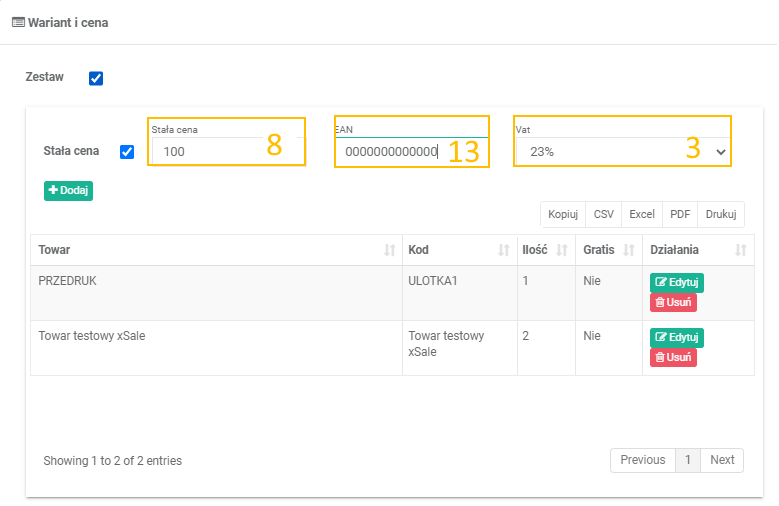Click Edytuj for the PRZEDRUK row
The width and height of the screenshot is (779, 506).
click(x=677, y=283)
